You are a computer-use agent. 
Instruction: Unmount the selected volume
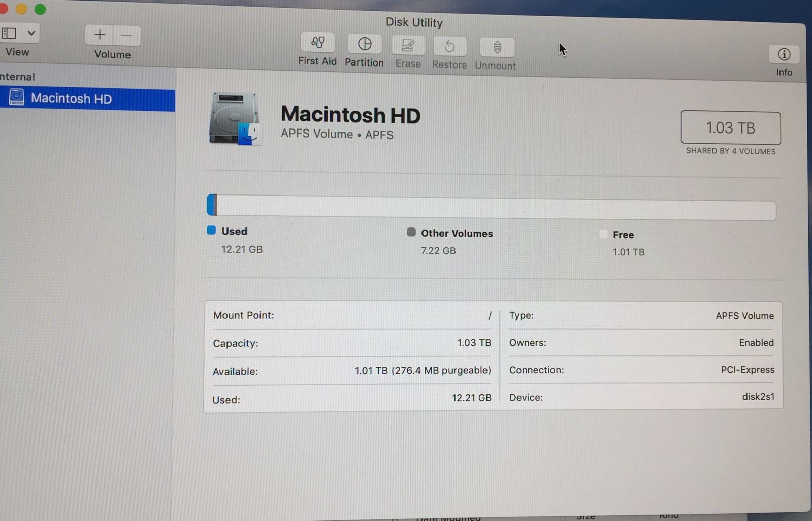[x=497, y=48]
